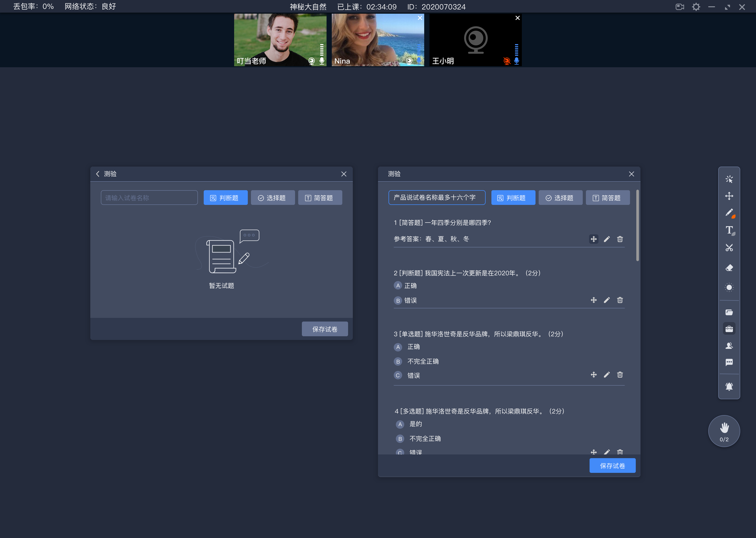Click 保存试卷 button in right panel
The height and width of the screenshot is (538, 756).
(x=613, y=466)
